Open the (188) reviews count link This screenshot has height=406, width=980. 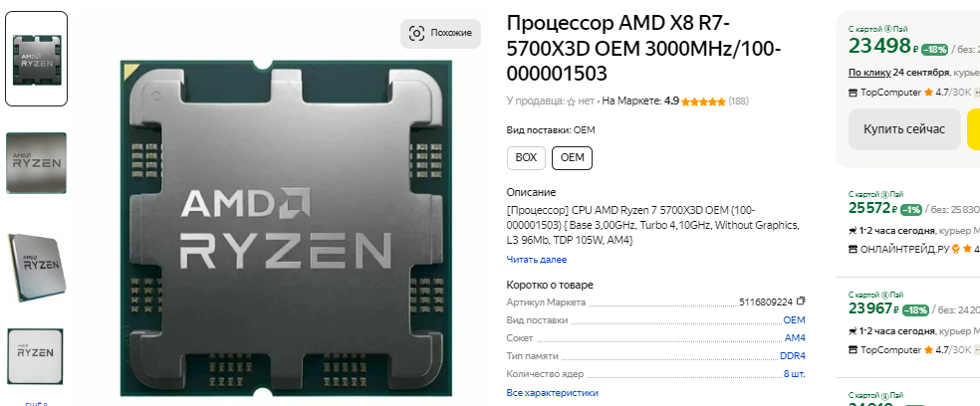[x=739, y=101]
